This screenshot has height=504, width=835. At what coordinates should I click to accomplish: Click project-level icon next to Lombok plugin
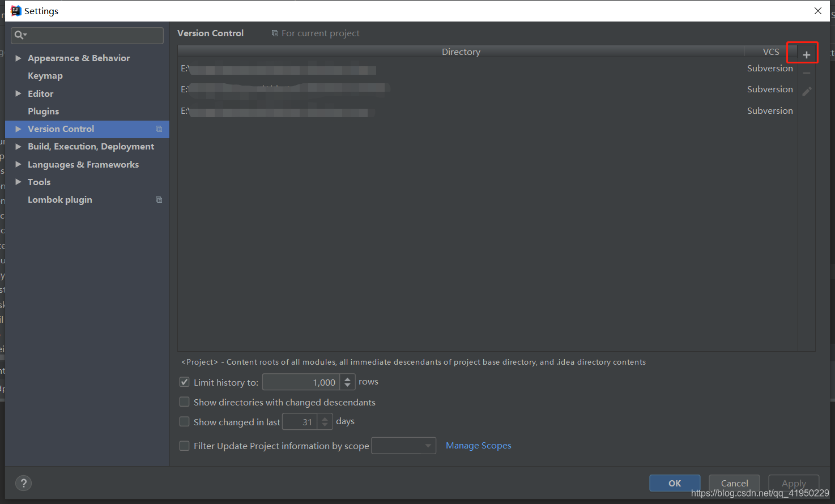159,200
